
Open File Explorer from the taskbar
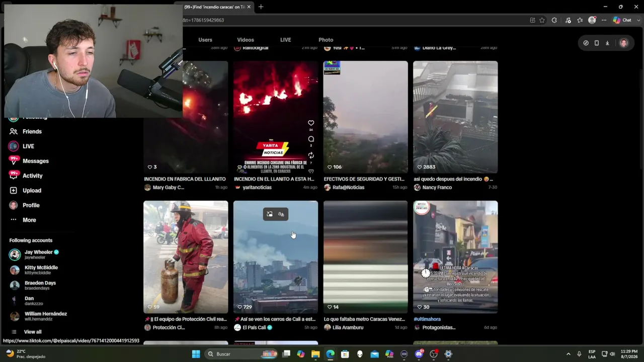315,354
